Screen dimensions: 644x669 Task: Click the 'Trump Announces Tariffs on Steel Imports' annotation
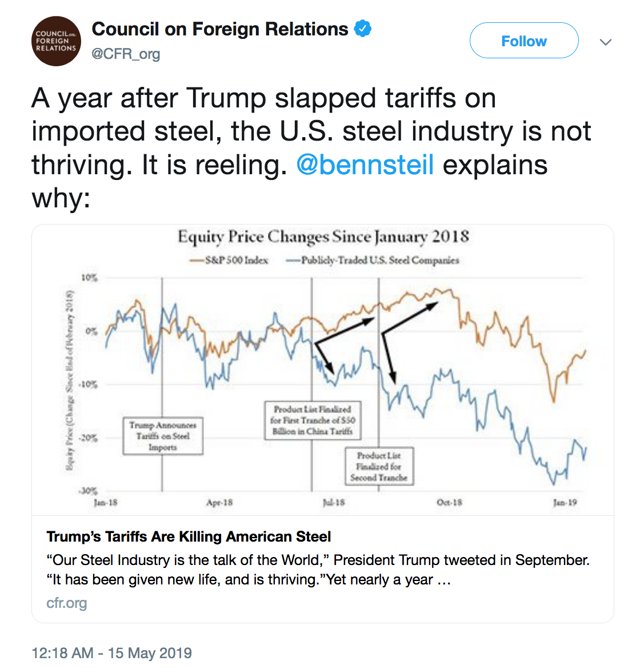click(x=163, y=436)
